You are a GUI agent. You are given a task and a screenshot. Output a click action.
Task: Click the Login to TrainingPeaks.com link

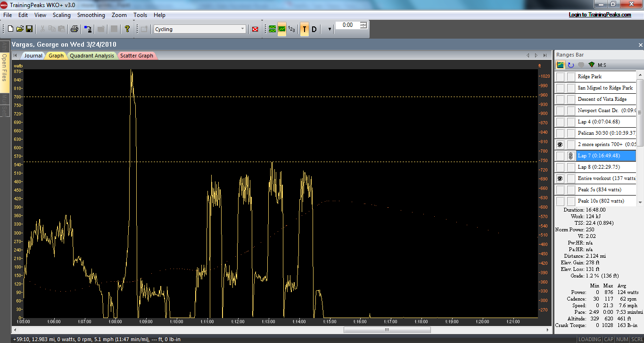(600, 15)
